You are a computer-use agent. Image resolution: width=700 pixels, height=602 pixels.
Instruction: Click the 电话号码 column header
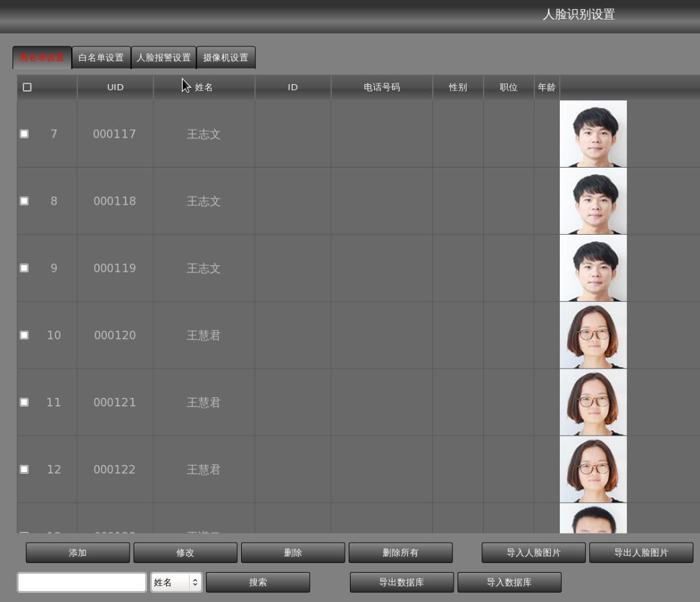point(381,88)
